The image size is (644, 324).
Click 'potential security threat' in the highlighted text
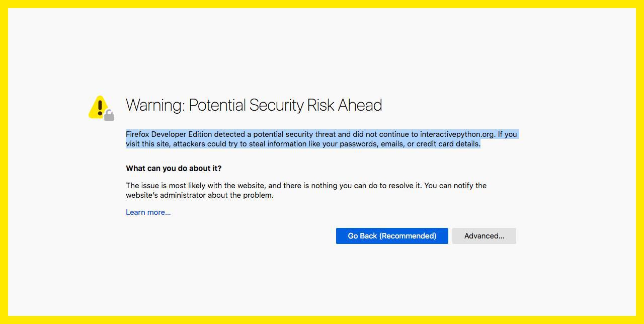coord(294,134)
